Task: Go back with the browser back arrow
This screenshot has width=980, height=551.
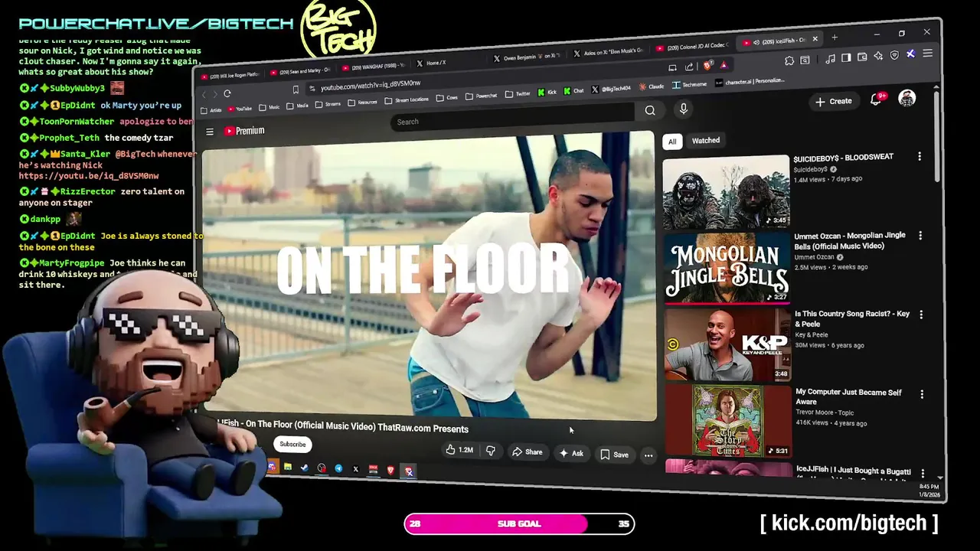Action: (204, 94)
